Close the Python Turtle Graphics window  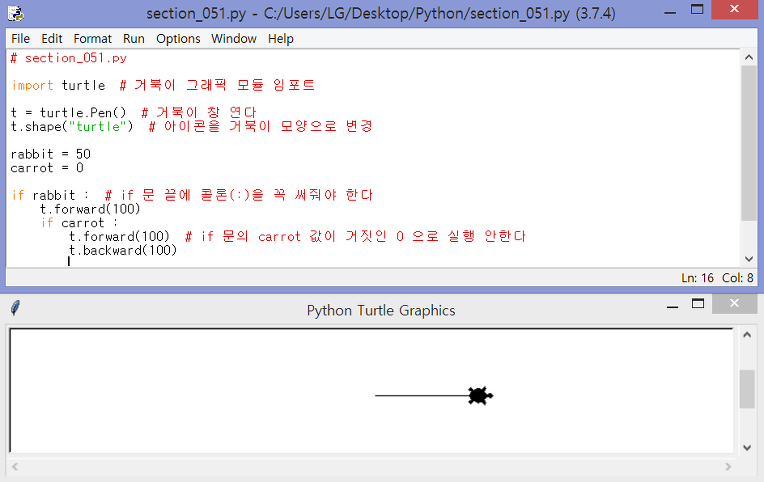(x=734, y=304)
